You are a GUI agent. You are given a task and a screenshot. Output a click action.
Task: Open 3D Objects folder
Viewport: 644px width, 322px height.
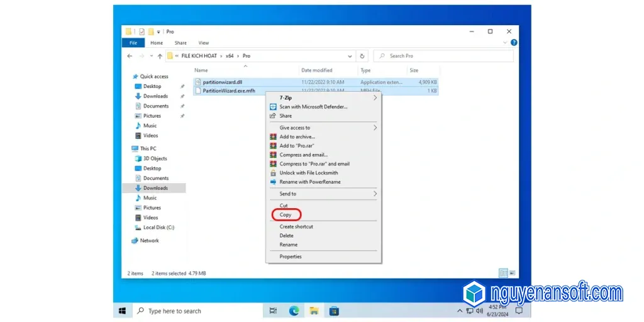[x=155, y=158]
